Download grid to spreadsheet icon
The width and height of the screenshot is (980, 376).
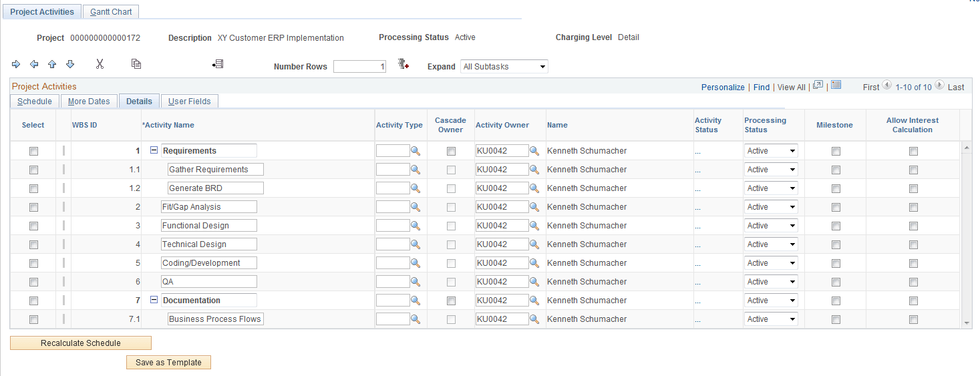tap(836, 85)
